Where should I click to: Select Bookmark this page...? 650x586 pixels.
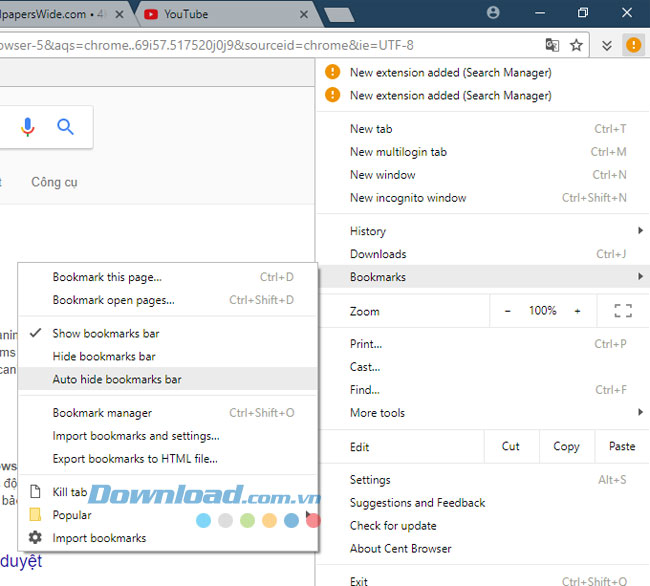pyautogui.click(x=168, y=277)
